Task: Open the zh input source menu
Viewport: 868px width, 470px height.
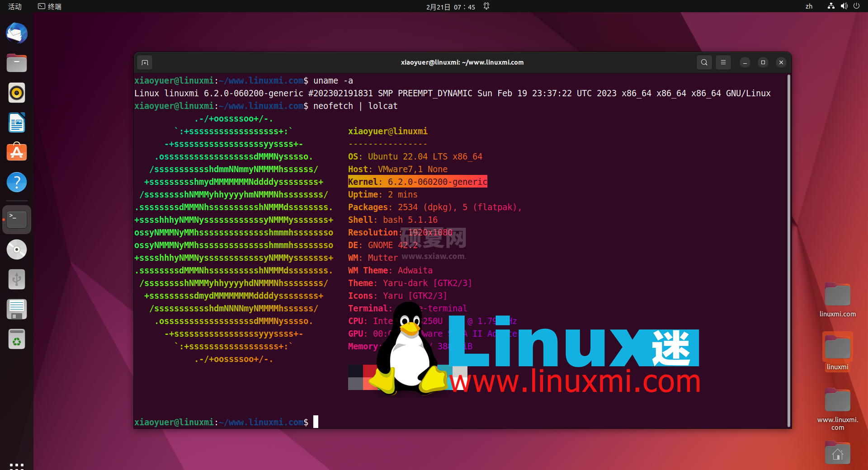Action: click(x=809, y=6)
